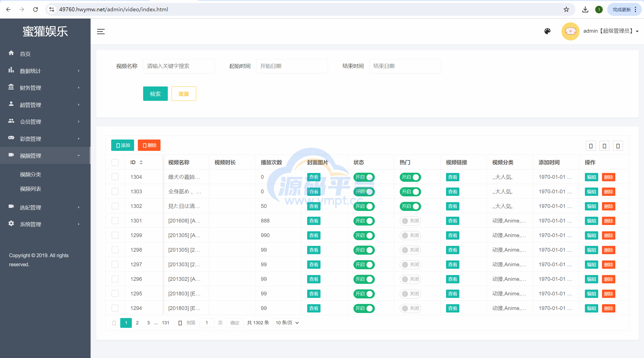This screenshot has height=358, width=644.
Task: Open 视频列表 submenu item
Action: pyautogui.click(x=30, y=189)
